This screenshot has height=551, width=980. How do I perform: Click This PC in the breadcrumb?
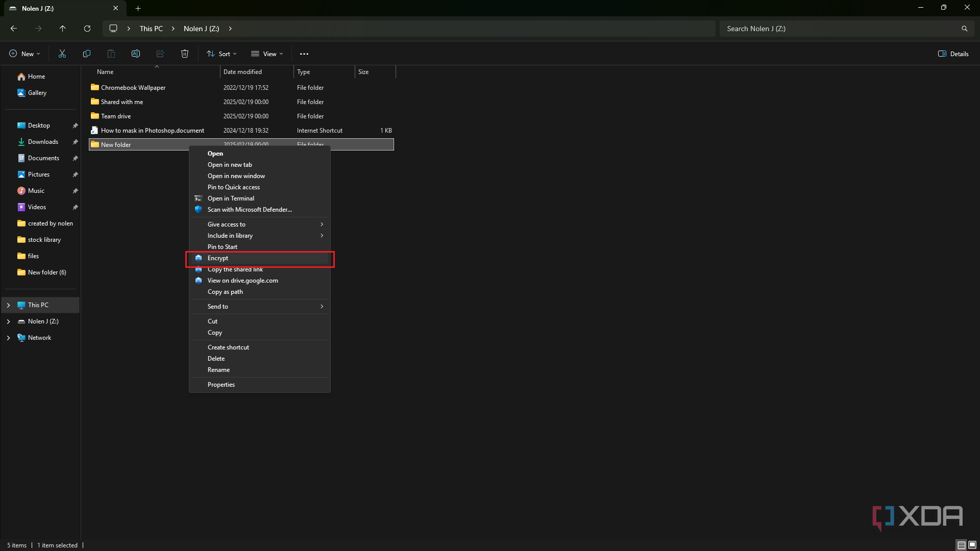(151, 29)
